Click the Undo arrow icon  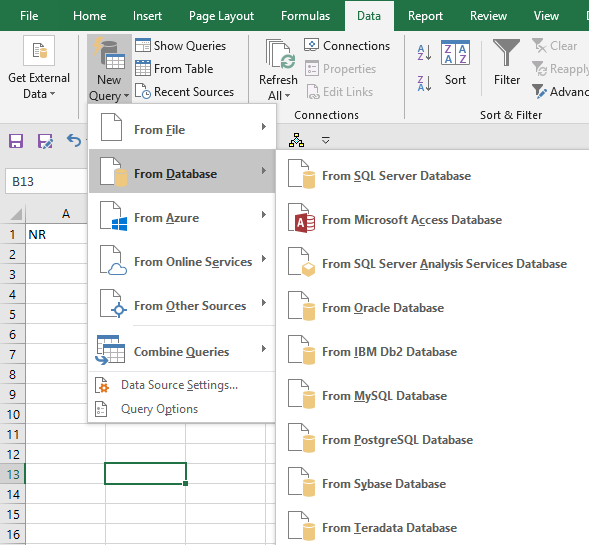[x=74, y=141]
